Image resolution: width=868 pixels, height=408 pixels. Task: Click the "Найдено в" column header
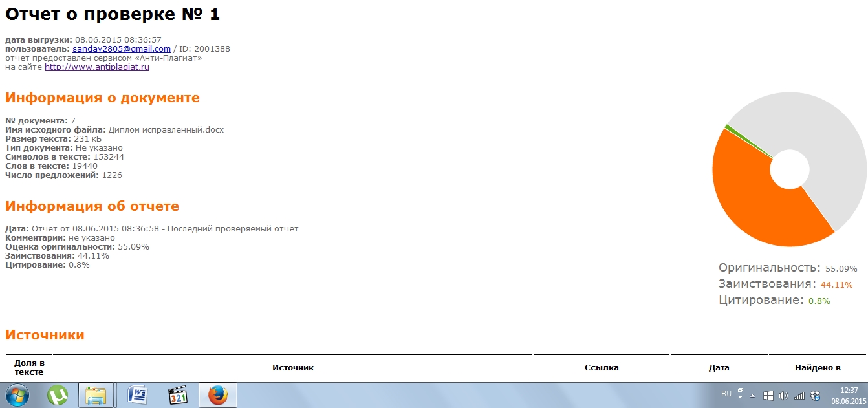(818, 367)
